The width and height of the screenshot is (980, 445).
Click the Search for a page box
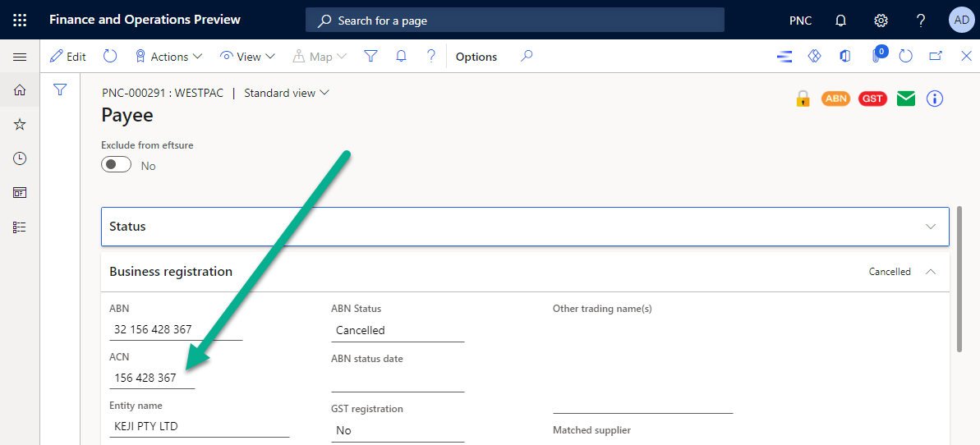514,20
